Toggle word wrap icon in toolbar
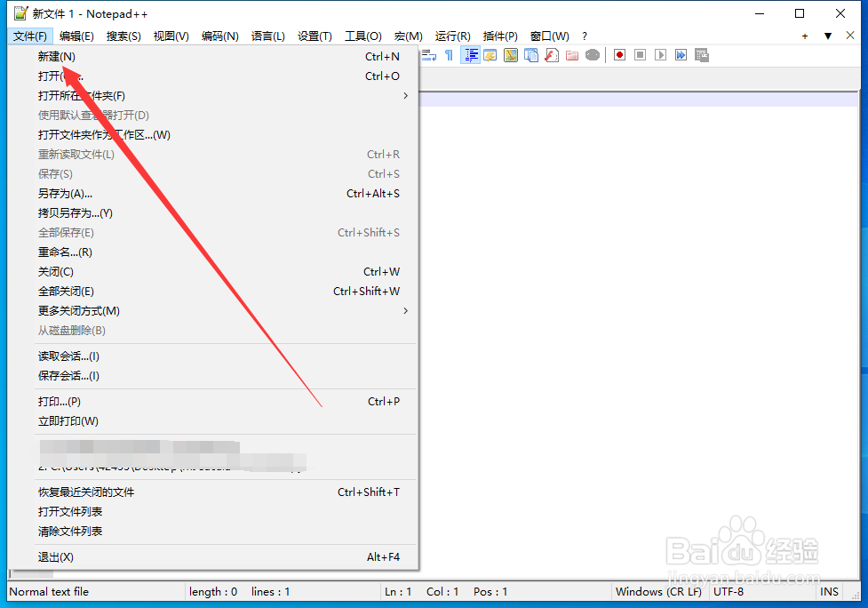Viewport: 868px width, 608px height. tap(429, 55)
